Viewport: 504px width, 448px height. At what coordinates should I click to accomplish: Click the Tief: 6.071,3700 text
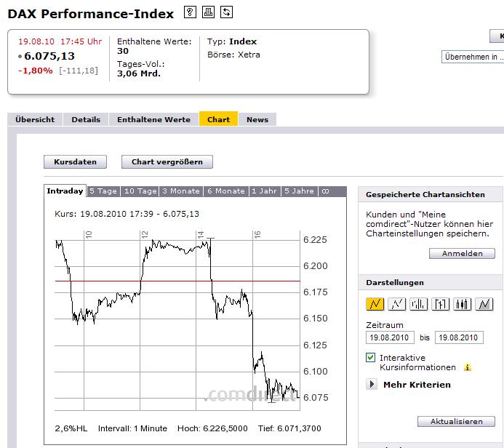point(289,428)
